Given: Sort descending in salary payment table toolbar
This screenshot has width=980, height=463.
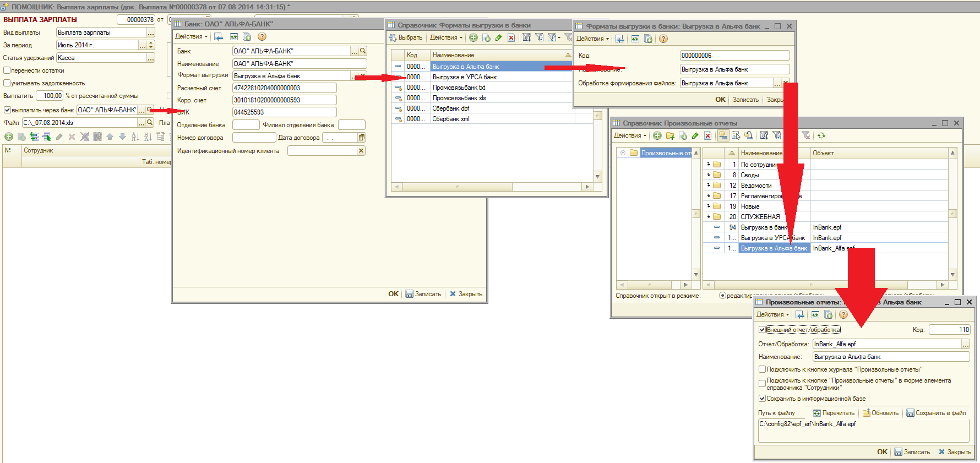Looking at the screenshot, I should [148, 137].
